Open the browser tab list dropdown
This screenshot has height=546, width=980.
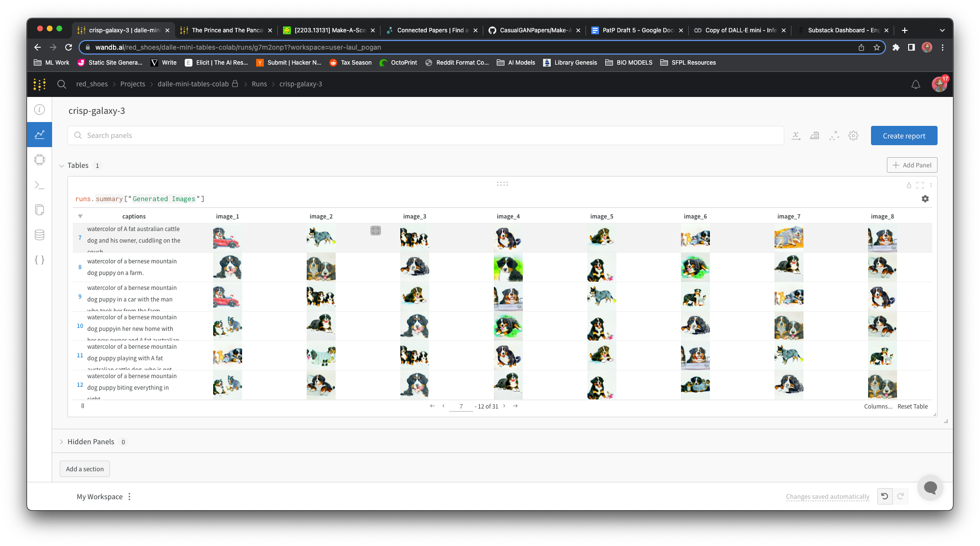942,30
